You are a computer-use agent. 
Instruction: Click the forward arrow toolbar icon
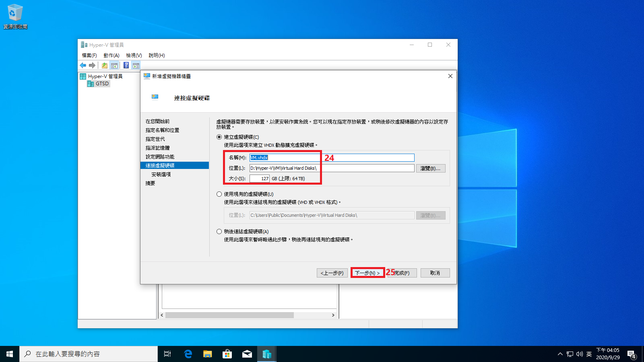tap(92, 65)
